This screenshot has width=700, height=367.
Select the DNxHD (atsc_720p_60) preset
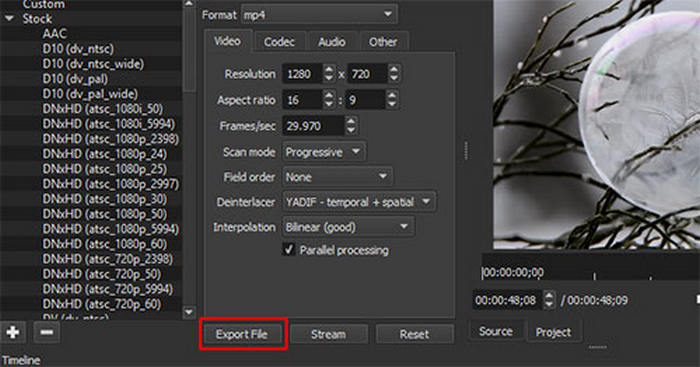tap(101, 304)
